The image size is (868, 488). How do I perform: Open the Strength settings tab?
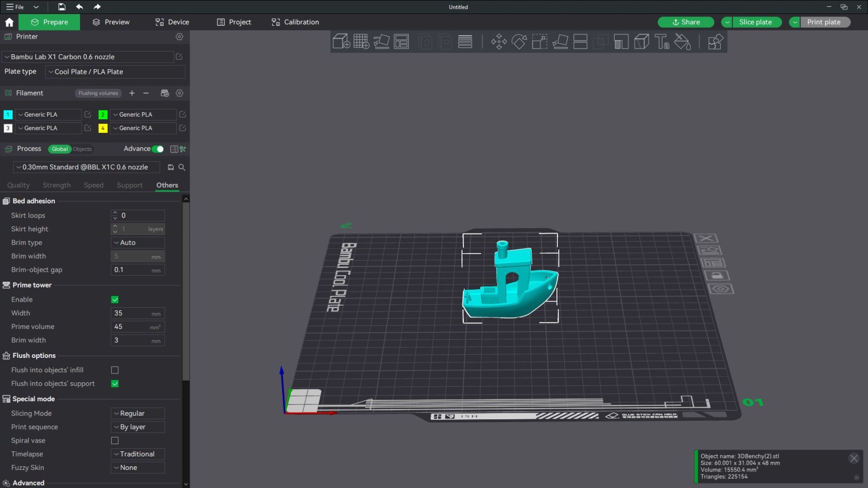point(57,185)
